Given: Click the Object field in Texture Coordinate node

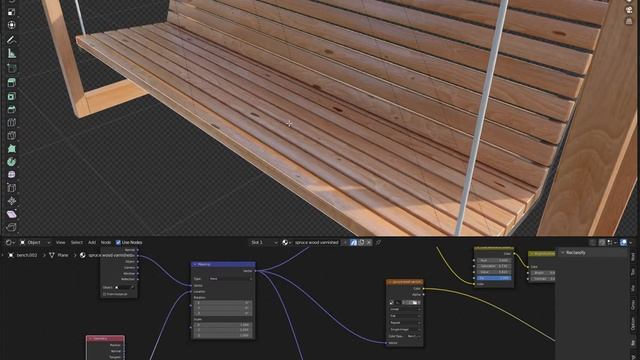Looking at the screenshot, I should click(x=125, y=287).
